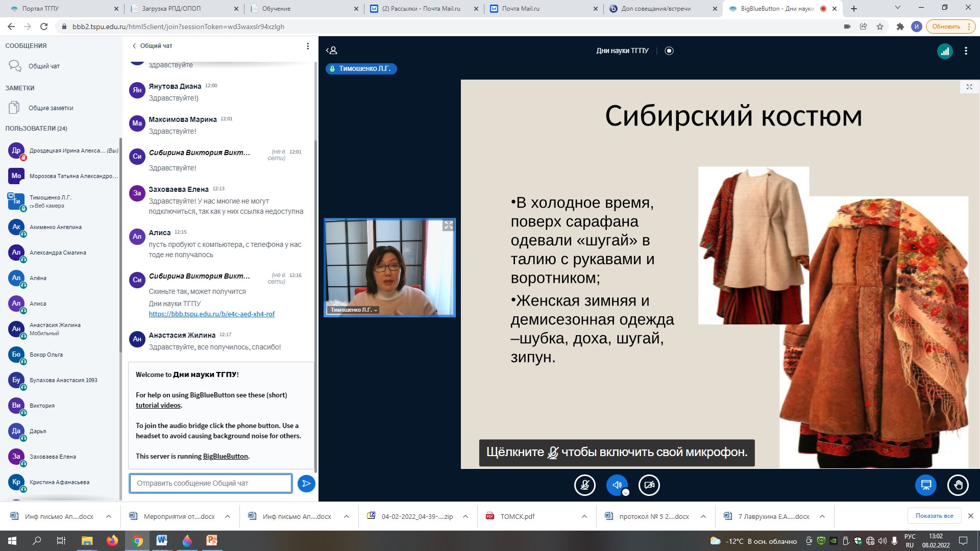Screen dimensions: 980x551
Task: Open chat options three-dot menu
Action: [x=307, y=46]
